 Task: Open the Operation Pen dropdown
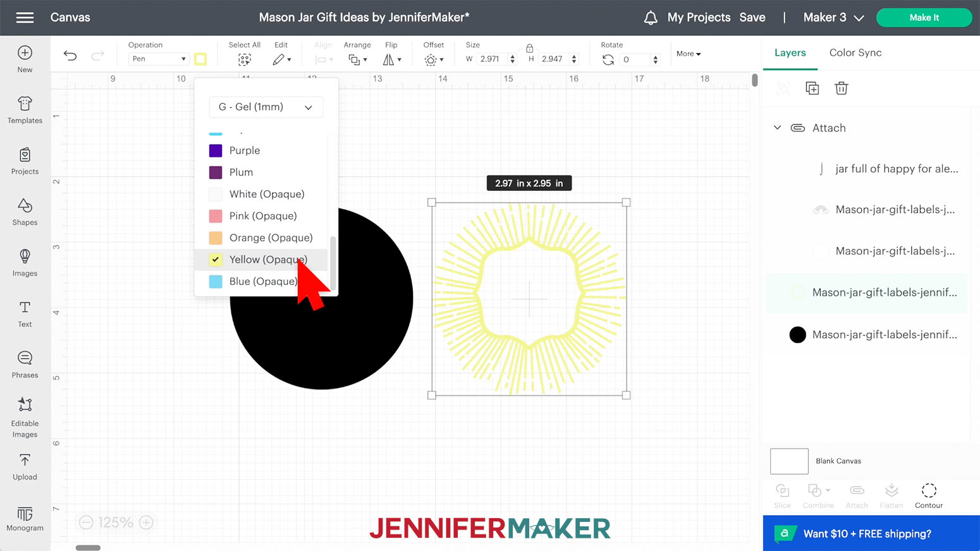tap(159, 59)
